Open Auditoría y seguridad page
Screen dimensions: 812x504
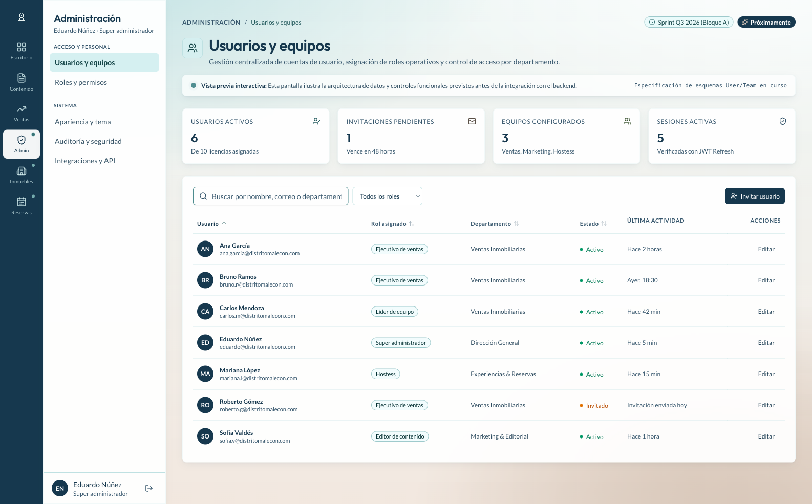click(x=104, y=141)
